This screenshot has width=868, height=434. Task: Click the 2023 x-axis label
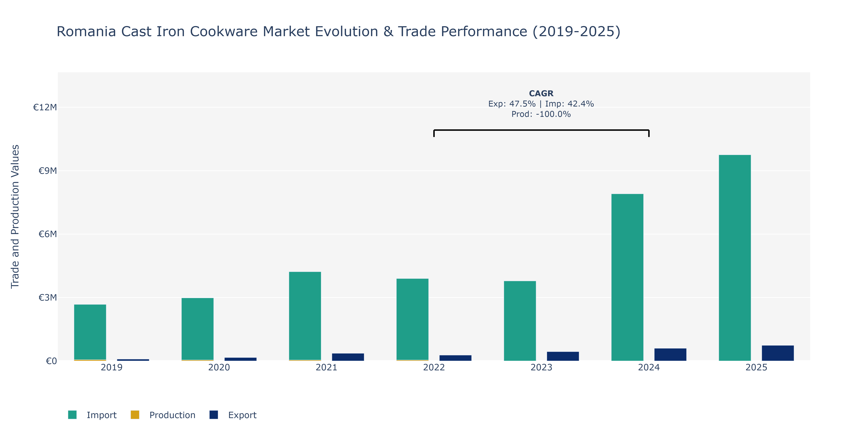pyautogui.click(x=541, y=367)
